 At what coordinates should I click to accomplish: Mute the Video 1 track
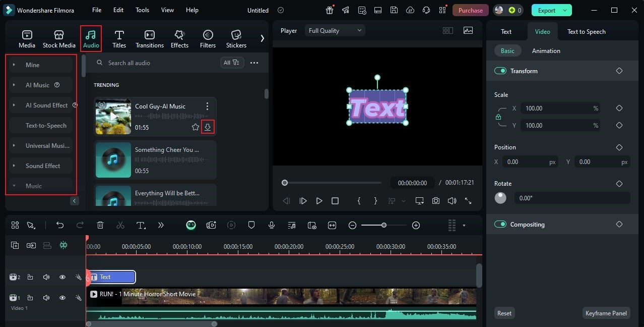tap(46, 298)
